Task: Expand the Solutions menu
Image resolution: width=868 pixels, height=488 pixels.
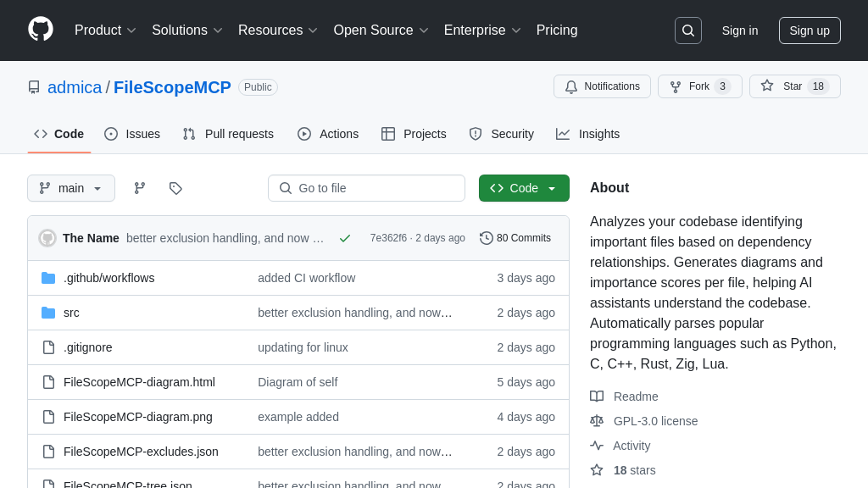Action: (187, 30)
